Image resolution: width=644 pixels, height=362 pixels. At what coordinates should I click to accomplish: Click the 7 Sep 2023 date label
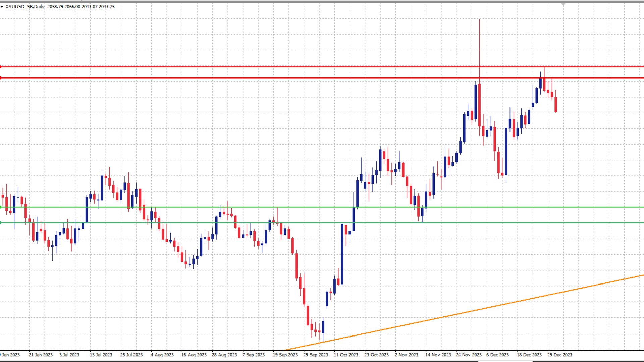click(x=254, y=355)
